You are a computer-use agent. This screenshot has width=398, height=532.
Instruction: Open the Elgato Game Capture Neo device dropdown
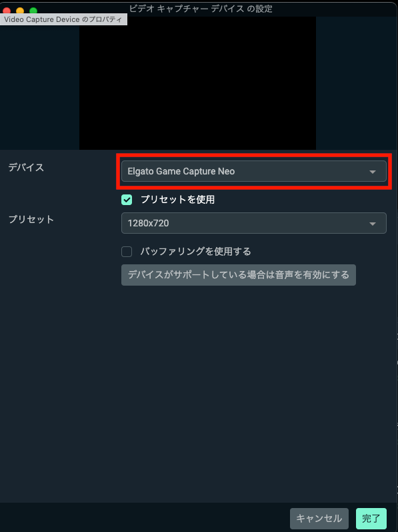point(254,171)
